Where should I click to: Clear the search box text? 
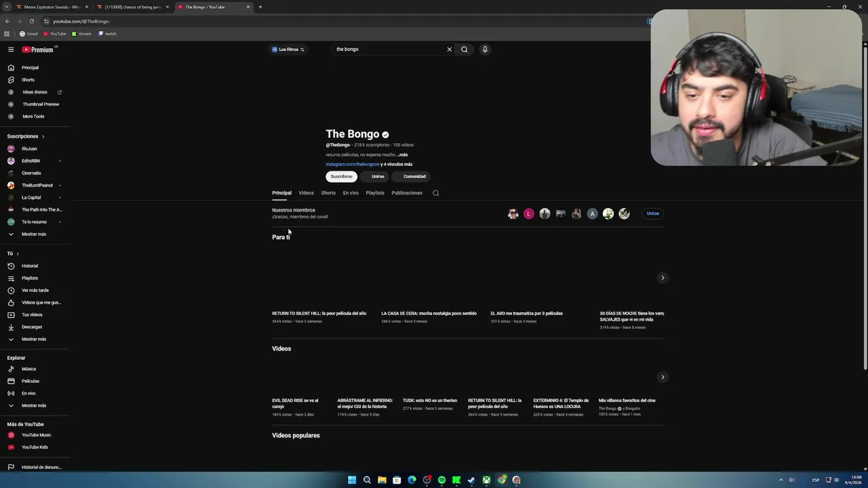point(449,49)
